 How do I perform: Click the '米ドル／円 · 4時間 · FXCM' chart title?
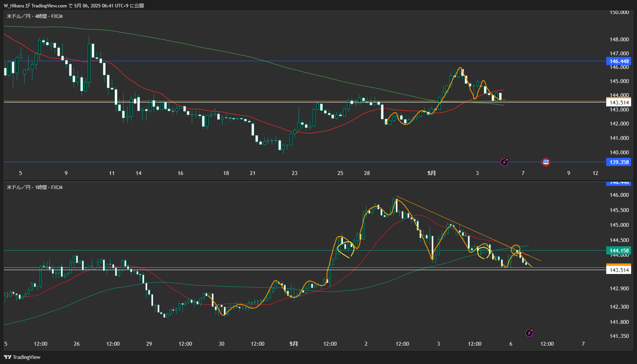click(35, 16)
